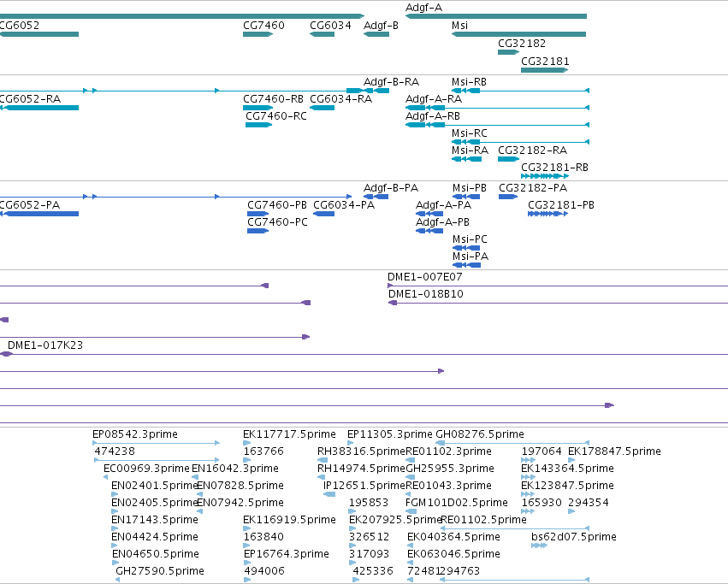728x584 pixels.
Task: Open the CG7460 gene feature label
Action: [263, 26]
